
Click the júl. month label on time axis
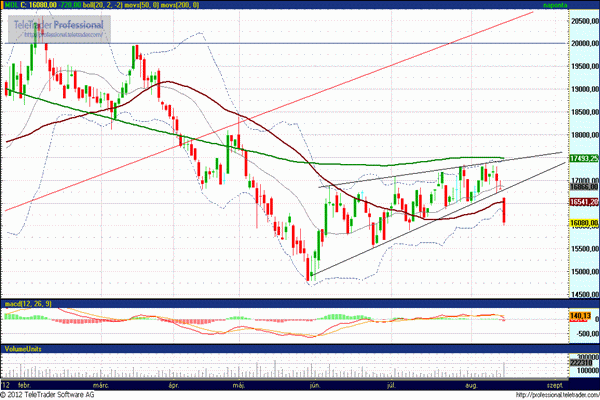point(391,385)
